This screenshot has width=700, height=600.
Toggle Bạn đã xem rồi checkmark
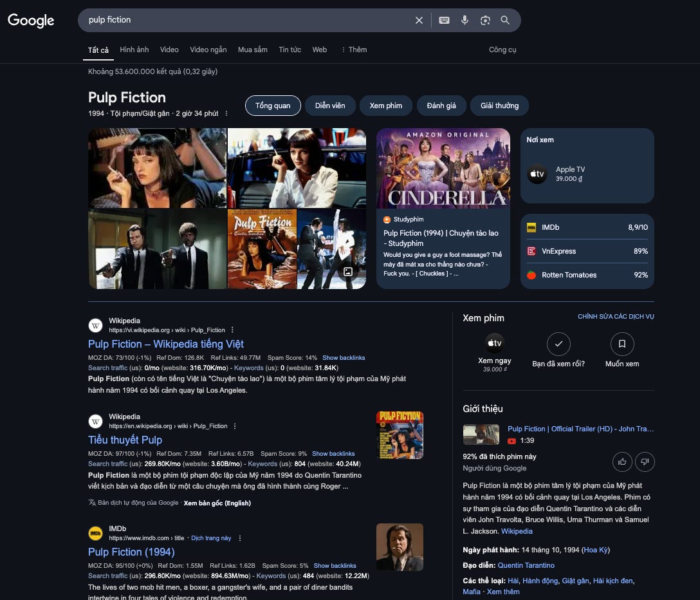(x=558, y=344)
